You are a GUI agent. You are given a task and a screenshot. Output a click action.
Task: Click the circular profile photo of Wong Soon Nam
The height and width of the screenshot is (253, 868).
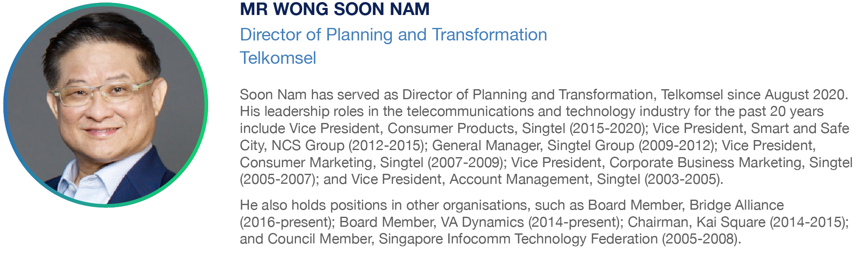(x=106, y=105)
